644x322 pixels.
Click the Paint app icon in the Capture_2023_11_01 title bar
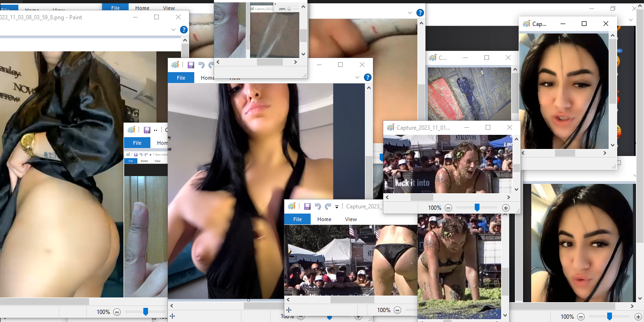pos(390,128)
